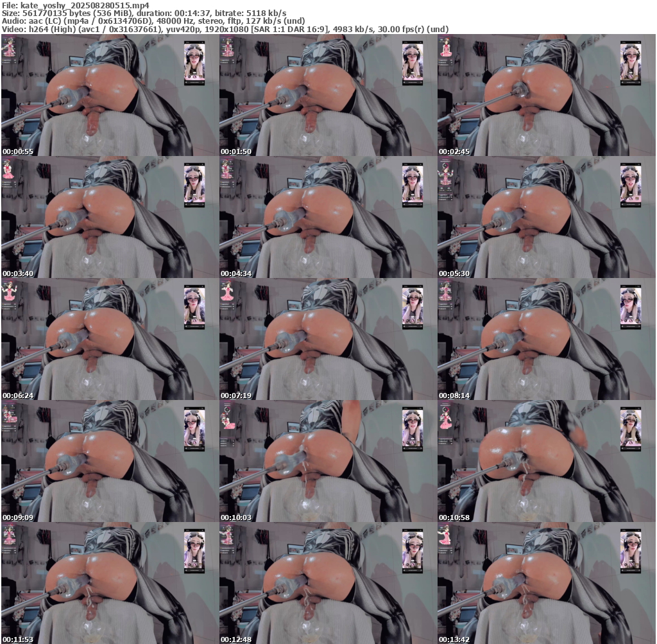Select the Size and duration info line

click(x=144, y=13)
